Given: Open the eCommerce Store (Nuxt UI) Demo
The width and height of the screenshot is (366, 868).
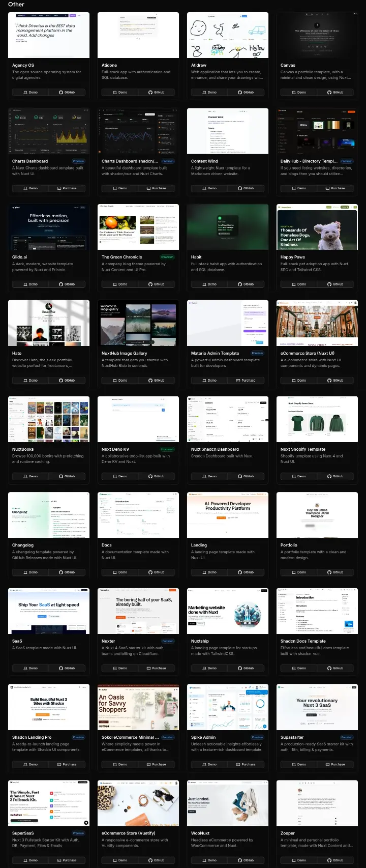Looking at the screenshot, I should pos(299,381).
